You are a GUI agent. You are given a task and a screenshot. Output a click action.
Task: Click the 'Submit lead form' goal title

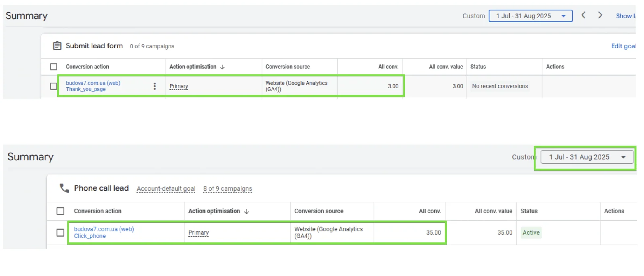(94, 46)
